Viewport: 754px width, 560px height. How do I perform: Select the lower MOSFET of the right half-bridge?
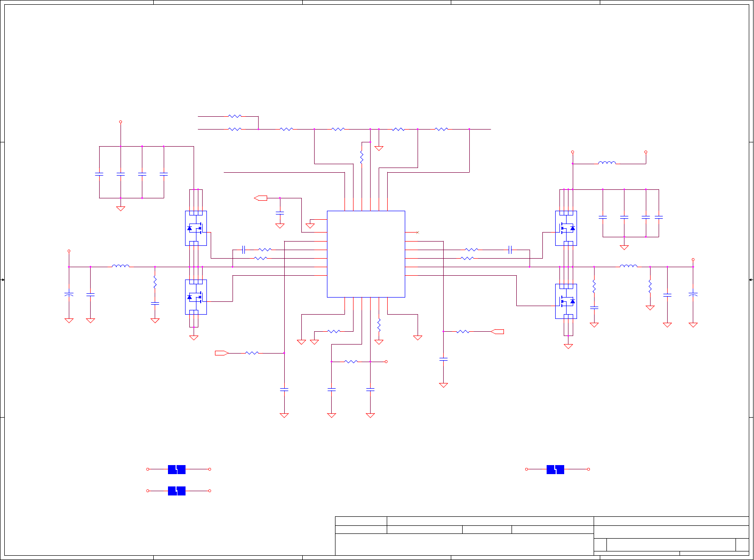pos(566,301)
